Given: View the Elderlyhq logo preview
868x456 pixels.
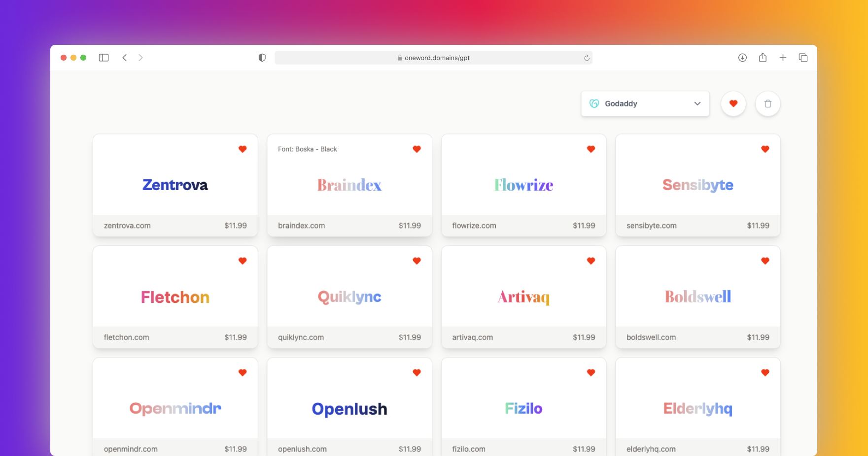Looking at the screenshot, I should point(698,409).
